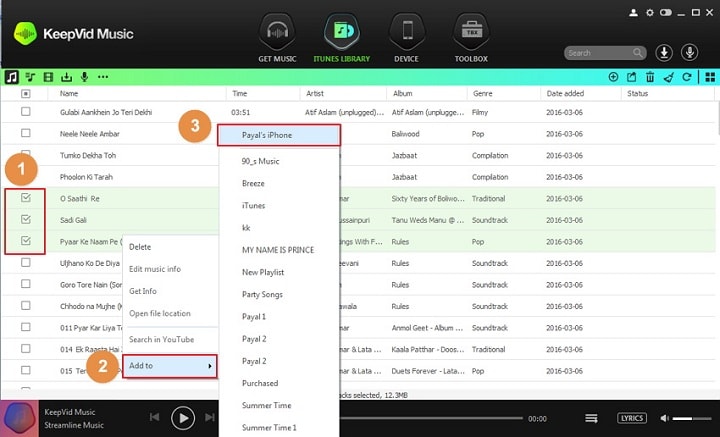Viewport: 720px width, 437px height.
Task: Click the export icon in toolbar
Action: point(631,77)
